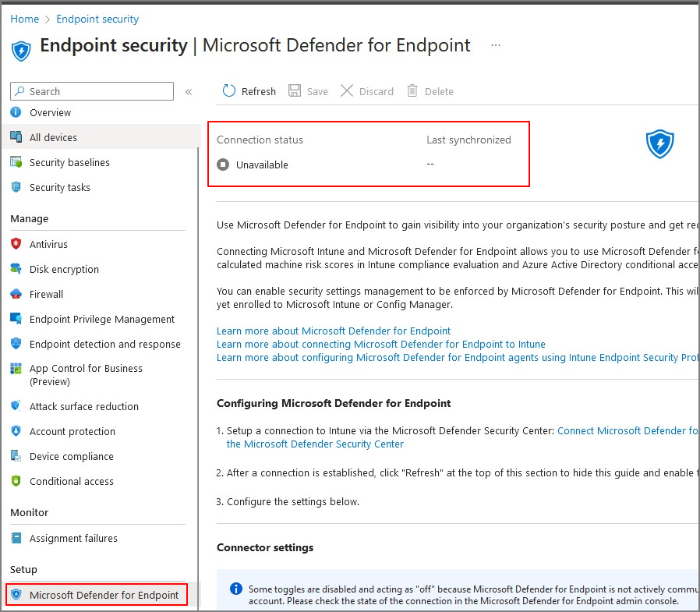Open the ellipsis more options menu
Image resolution: width=700 pixels, height=612 pixels.
(496, 45)
